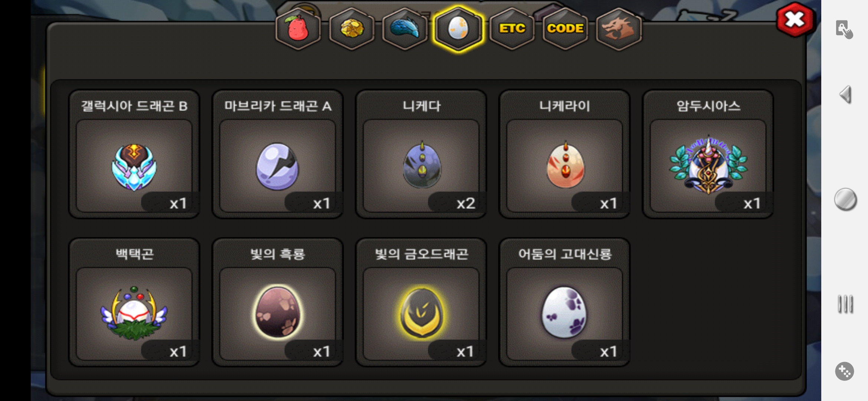Viewport: 868px width, 401px height.
Task: Select the 백택곤 winged egg
Action: (x=134, y=302)
